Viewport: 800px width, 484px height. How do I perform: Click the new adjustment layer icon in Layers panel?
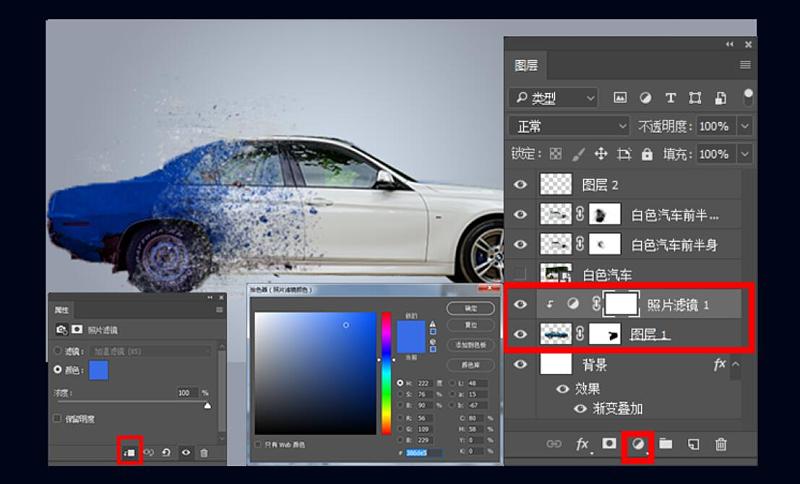(x=636, y=444)
